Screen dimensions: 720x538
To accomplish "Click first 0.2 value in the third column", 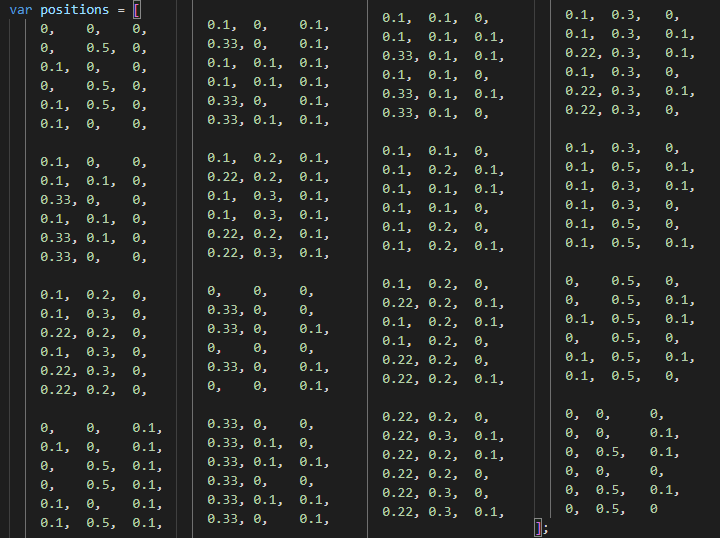I will click(437, 170).
